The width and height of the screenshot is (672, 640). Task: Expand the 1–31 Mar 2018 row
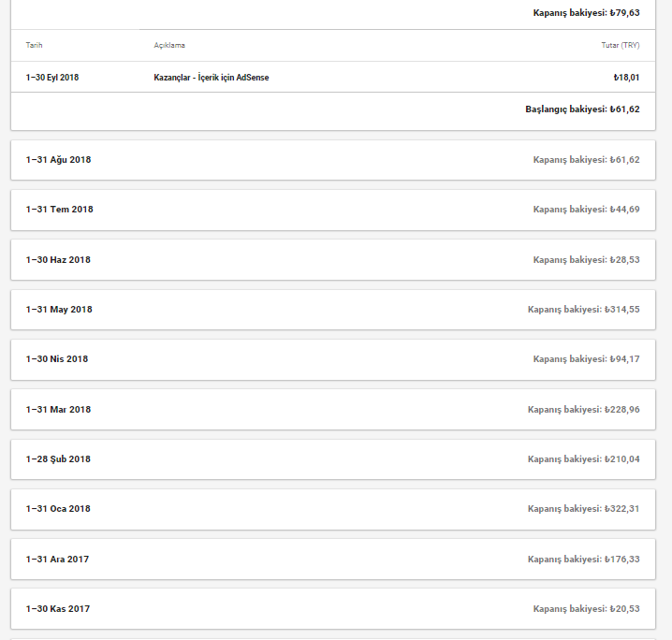333,409
